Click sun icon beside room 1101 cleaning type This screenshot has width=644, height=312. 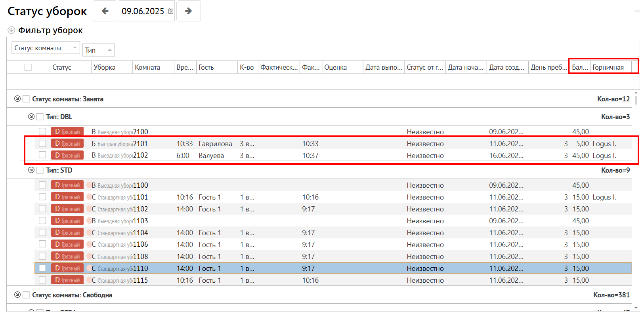pyautogui.click(x=89, y=197)
